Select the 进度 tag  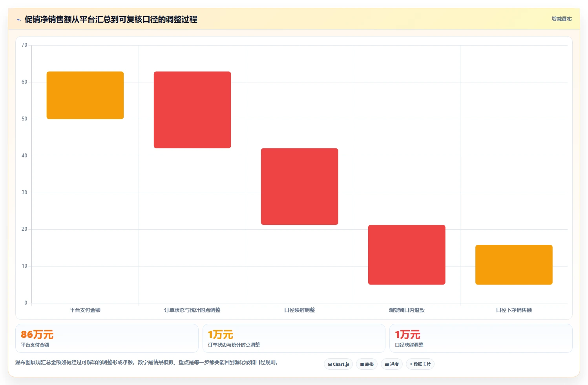(392, 364)
